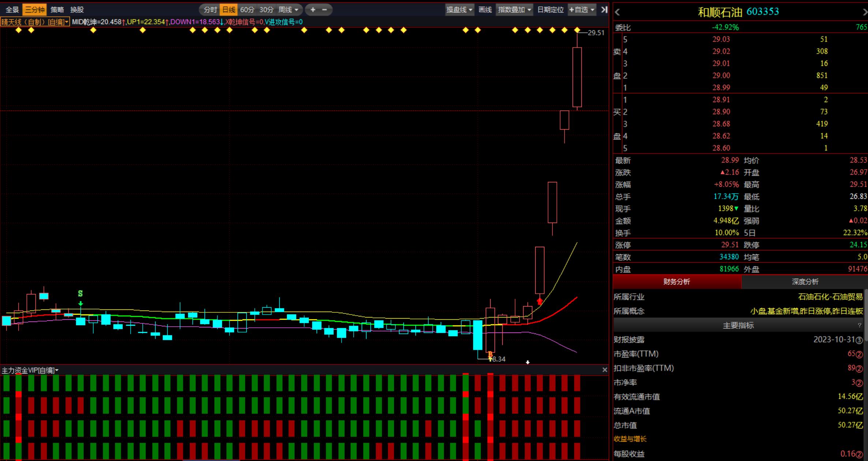Select 60分 chart period
Viewport: 868px width, 461px height.
pyautogui.click(x=247, y=10)
